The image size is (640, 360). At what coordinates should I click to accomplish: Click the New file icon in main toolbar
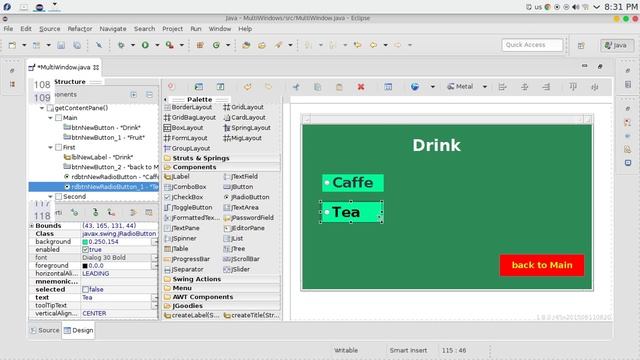tap(12, 45)
